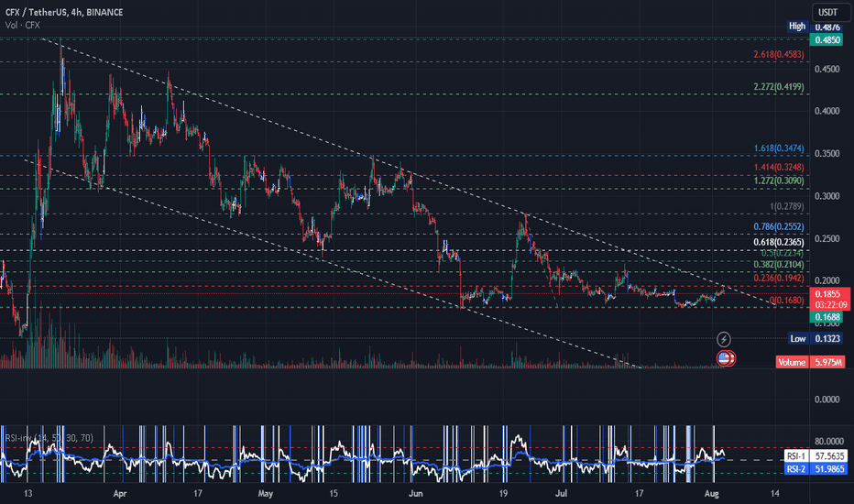Open the US flag economic event marker
The image size is (854, 504).
(724, 358)
